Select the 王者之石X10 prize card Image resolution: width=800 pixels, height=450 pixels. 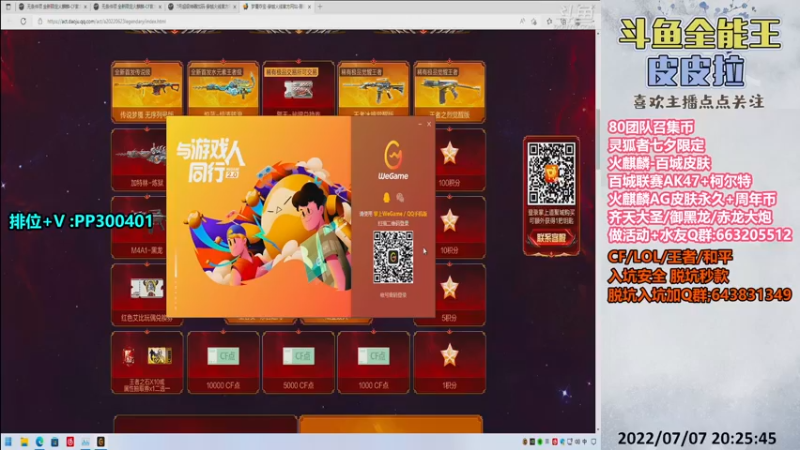[x=147, y=362]
